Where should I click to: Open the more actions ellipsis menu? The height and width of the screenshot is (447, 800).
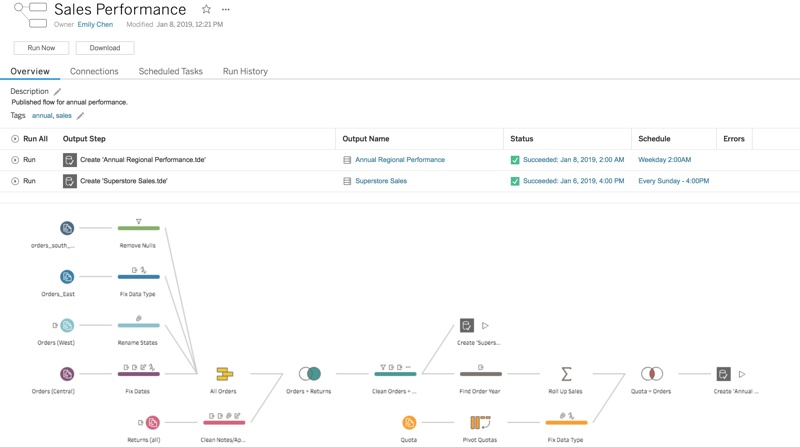tap(226, 9)
